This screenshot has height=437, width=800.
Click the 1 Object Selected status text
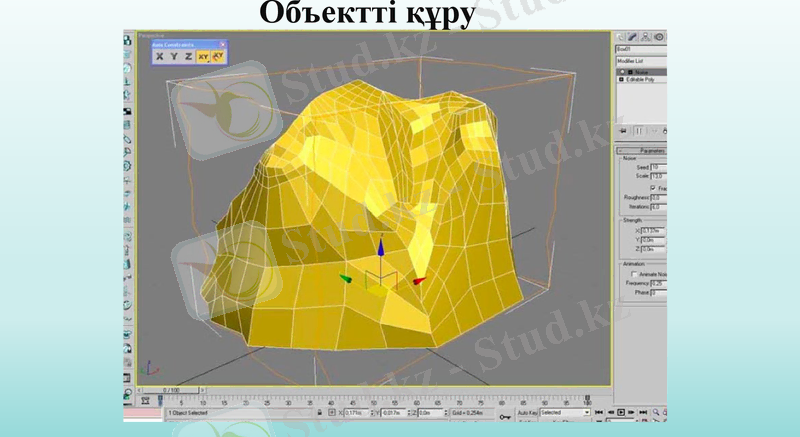188,413
